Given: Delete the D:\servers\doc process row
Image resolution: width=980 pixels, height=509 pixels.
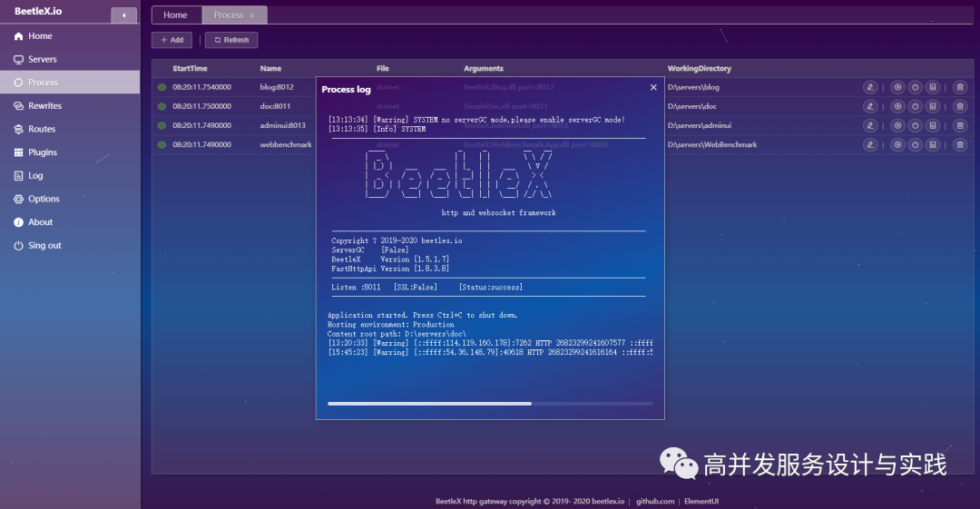Looking at the screenshot, I should [x=961, y=106].
